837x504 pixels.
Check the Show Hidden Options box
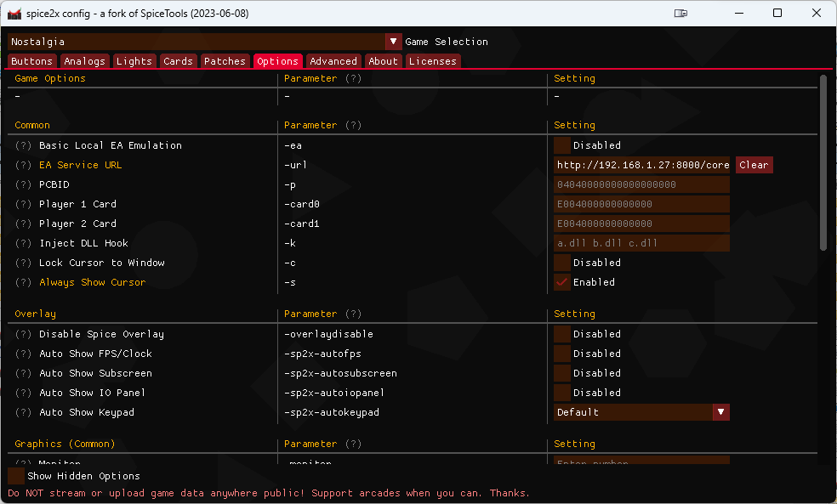click(x=15, y=476)
